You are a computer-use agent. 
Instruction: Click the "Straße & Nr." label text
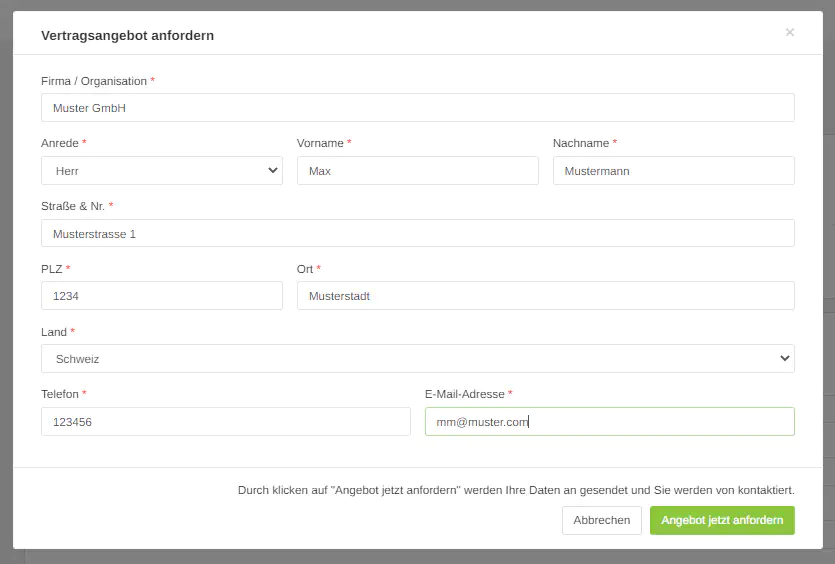point(73,206)
